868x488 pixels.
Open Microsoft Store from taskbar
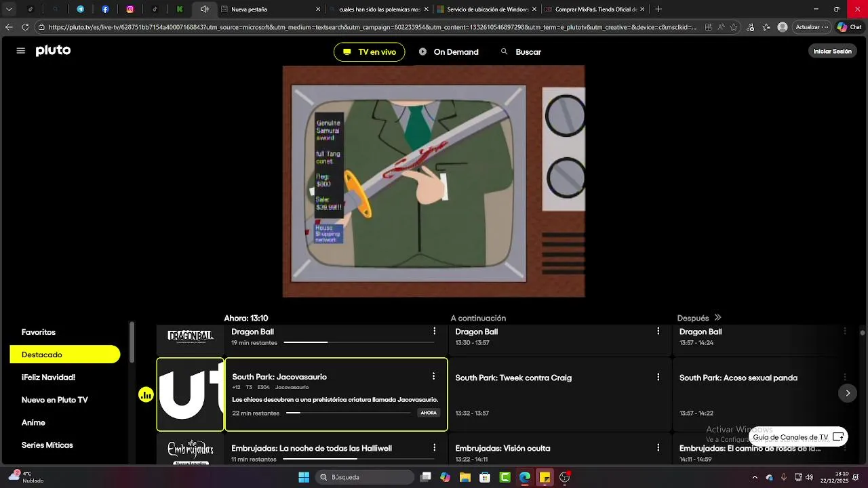485,477
